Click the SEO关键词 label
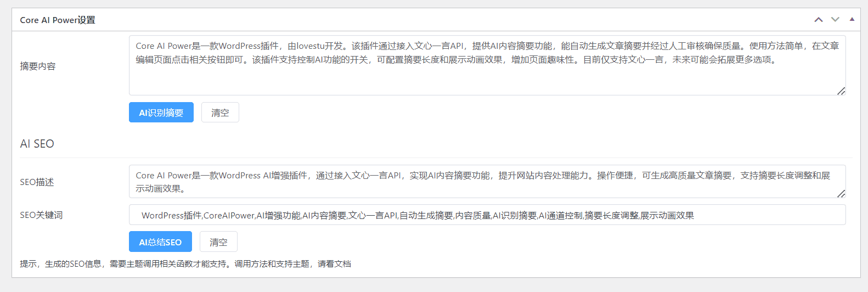The width and height of the screenshot is (868, 292). [41, 215]
